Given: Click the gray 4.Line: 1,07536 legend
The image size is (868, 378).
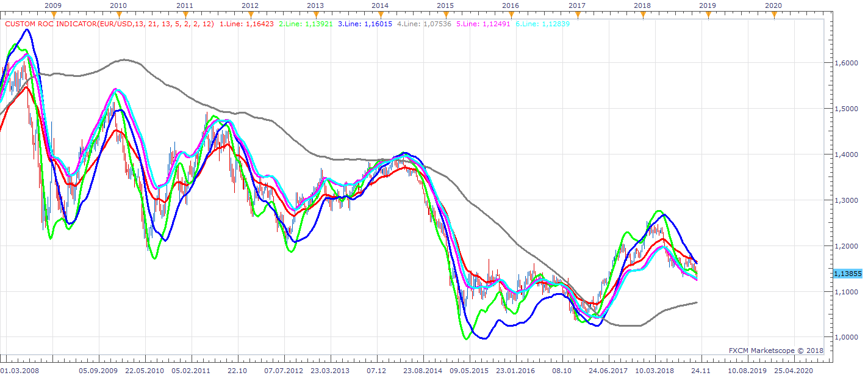Looking at the screenshot, I should click(424, 24).
